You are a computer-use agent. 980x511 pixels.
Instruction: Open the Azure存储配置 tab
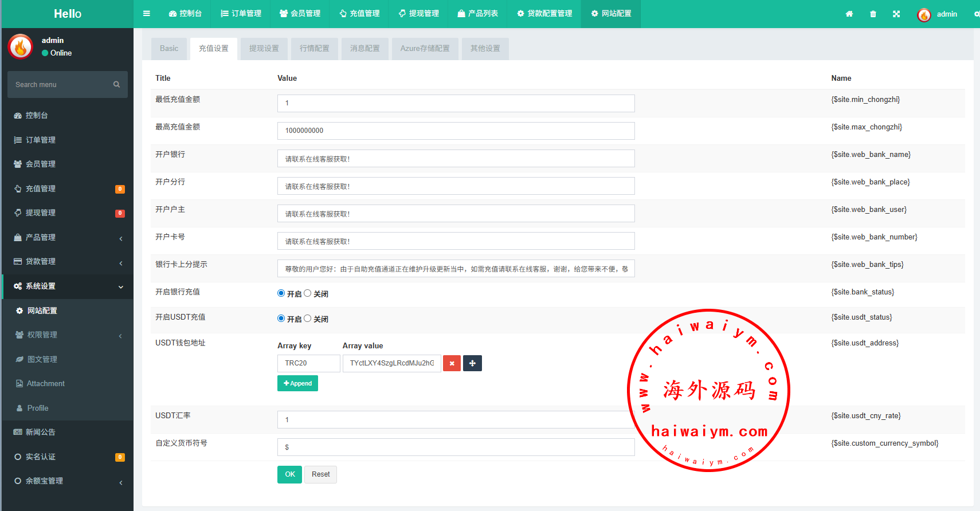(425, 49)
